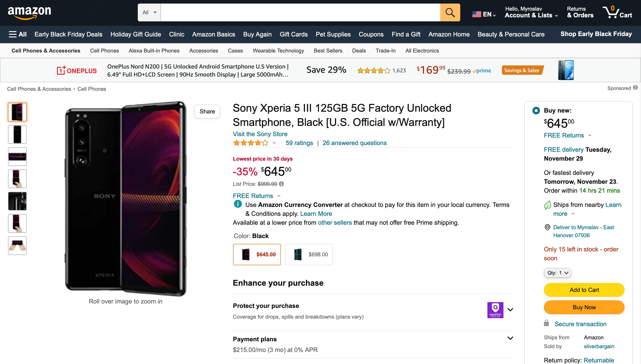The height and width of the screenshot is (364, 641).
Task: Click the search magnifier icon
Action: pyautogui.click(x=450, y=12)
